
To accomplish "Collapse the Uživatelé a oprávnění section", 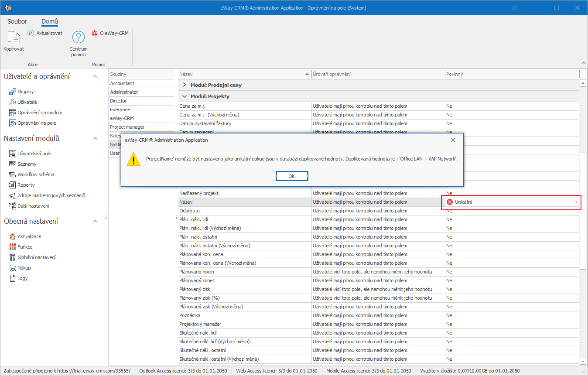I will tap(95, 77).
